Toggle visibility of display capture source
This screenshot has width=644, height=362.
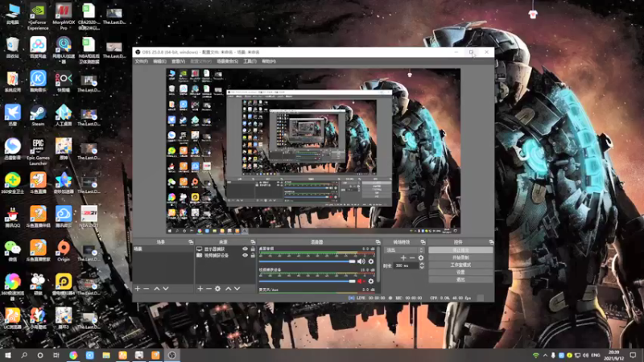[246, 249]
